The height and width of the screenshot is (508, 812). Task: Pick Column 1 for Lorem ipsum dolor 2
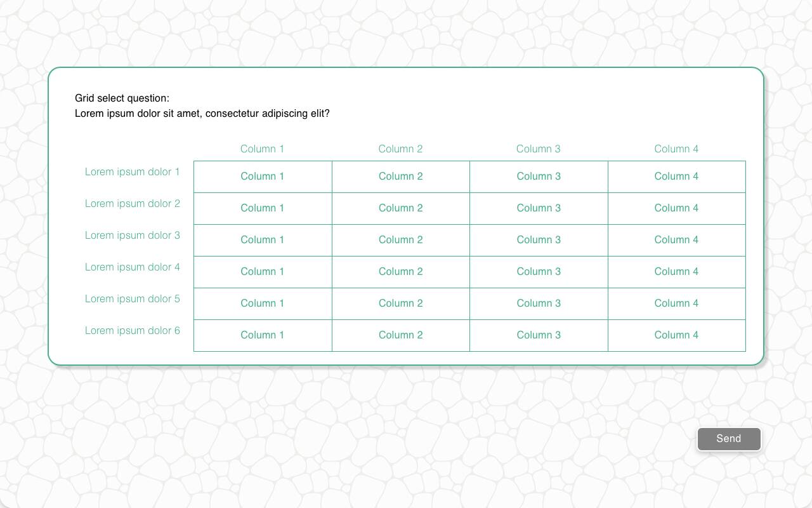263,208
